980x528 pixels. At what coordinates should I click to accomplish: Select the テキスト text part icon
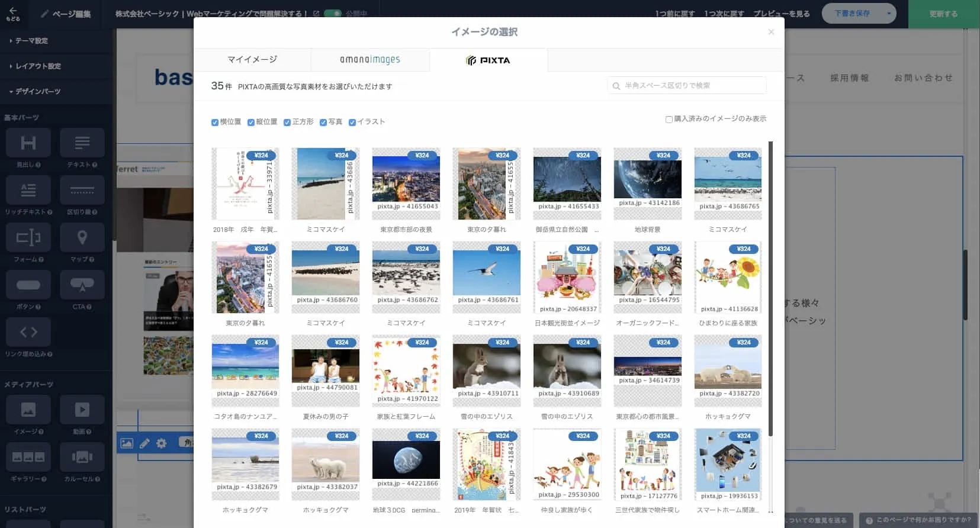pos(82,143)
